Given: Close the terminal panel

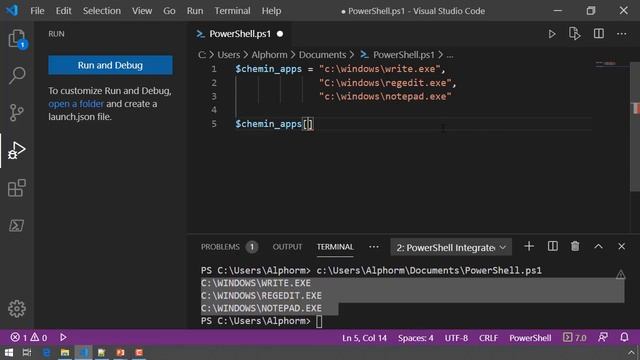Looking at the screenshot, I should [622, 246].
